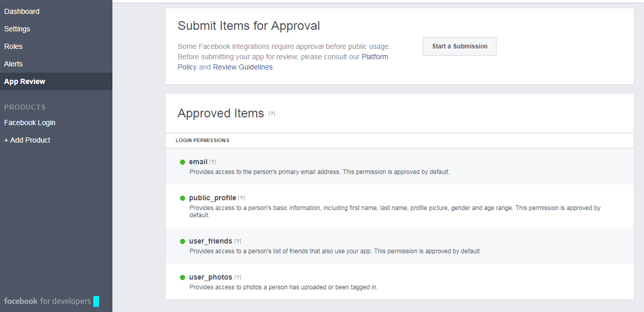
Task: Select Alerts in the sidebar
Action: [x=13, y=64]
